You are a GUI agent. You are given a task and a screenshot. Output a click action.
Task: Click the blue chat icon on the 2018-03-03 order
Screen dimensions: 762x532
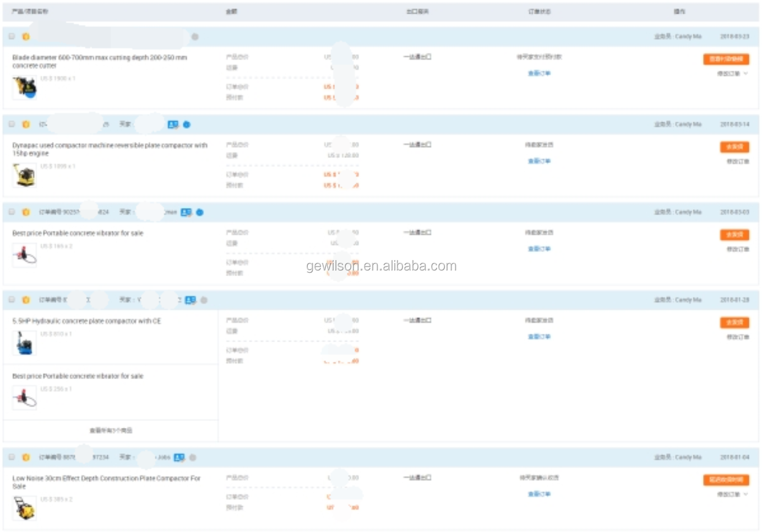pos(200,212)
